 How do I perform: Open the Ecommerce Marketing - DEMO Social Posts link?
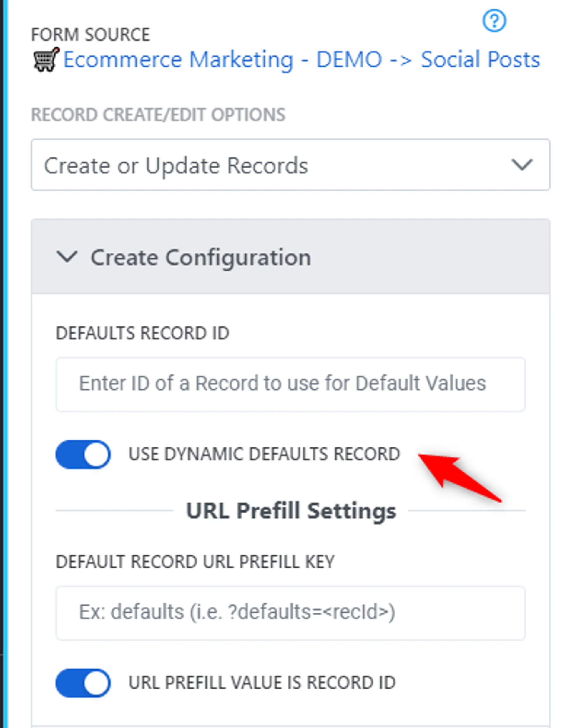tap(301, 60)
